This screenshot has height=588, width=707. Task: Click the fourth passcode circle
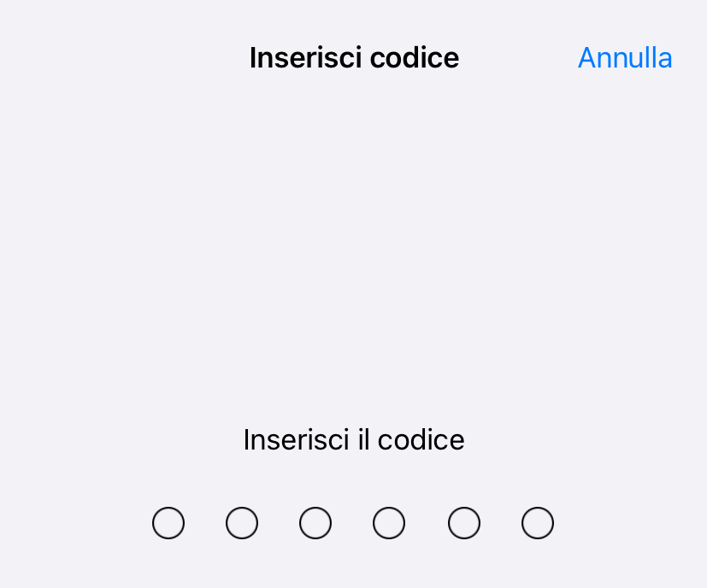pos(389,523)
